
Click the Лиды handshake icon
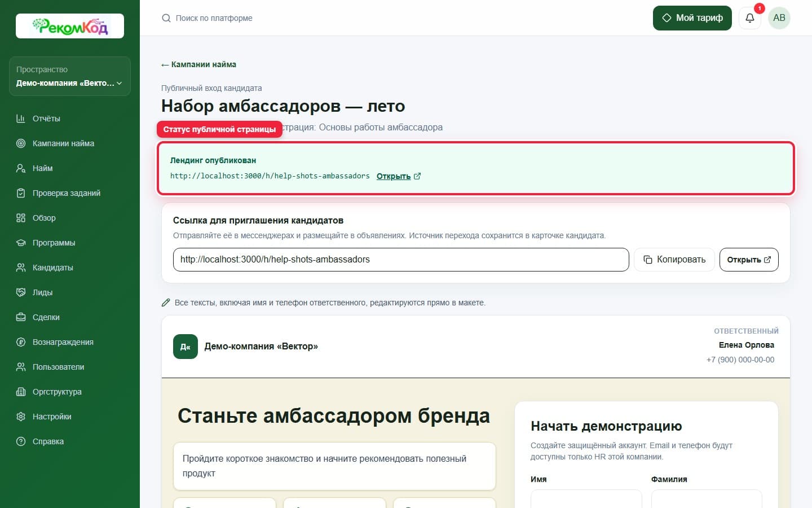click(21, 292)
